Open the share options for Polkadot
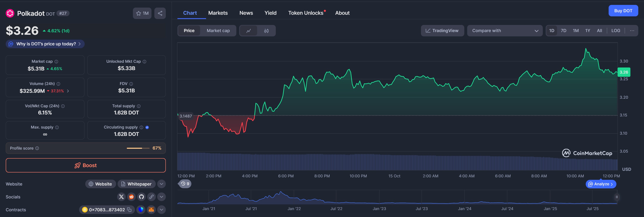The image size is (644, 217). point(160,13)
